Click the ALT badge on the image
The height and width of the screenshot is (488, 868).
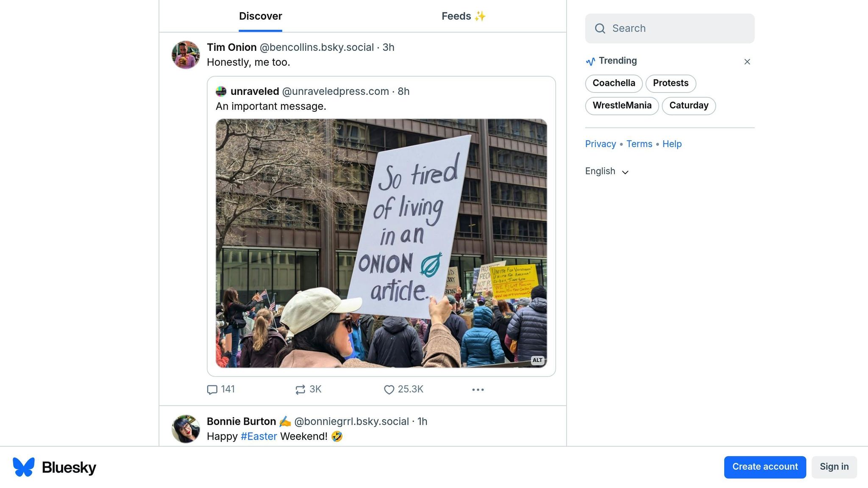point(537,360)
